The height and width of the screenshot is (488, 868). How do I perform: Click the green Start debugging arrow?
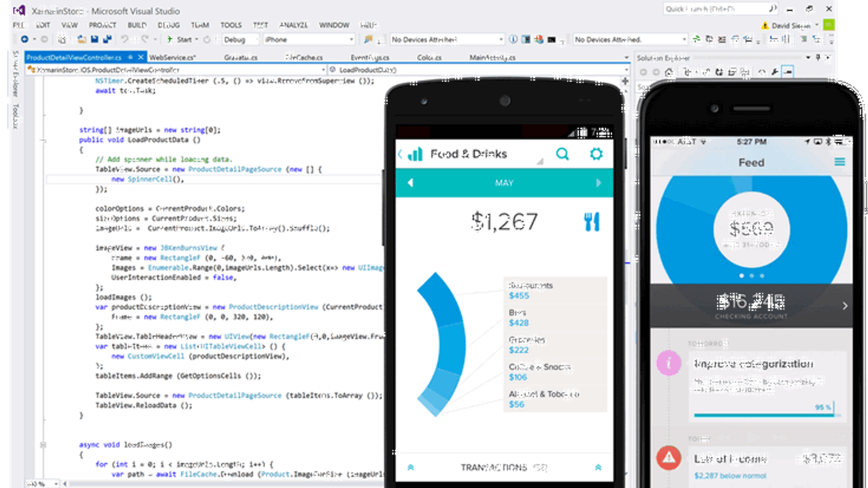[170, 39]
